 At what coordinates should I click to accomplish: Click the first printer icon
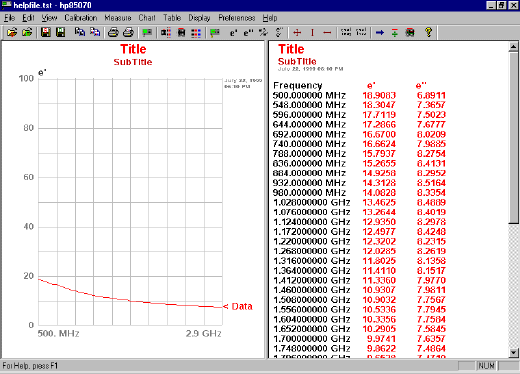point(113,32)
